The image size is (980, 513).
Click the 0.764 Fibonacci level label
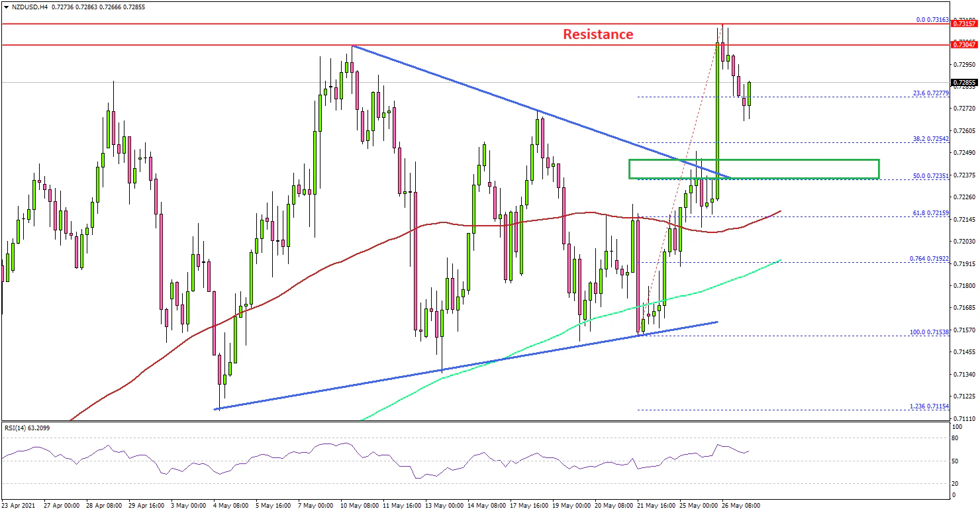[x=929, y=258]
